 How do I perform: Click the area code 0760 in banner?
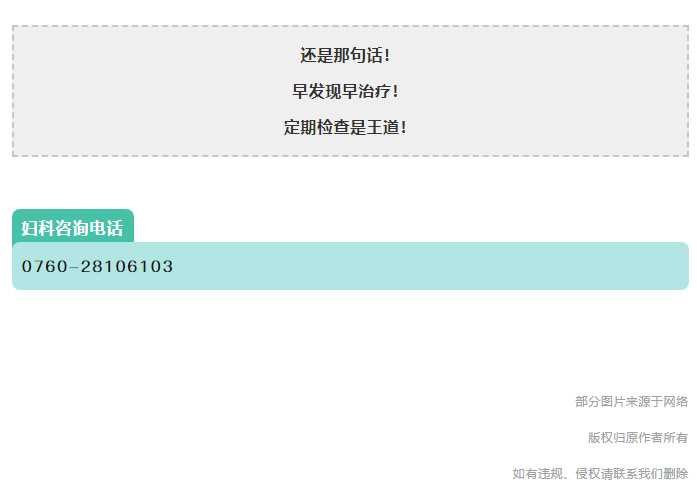click(44, 266)
